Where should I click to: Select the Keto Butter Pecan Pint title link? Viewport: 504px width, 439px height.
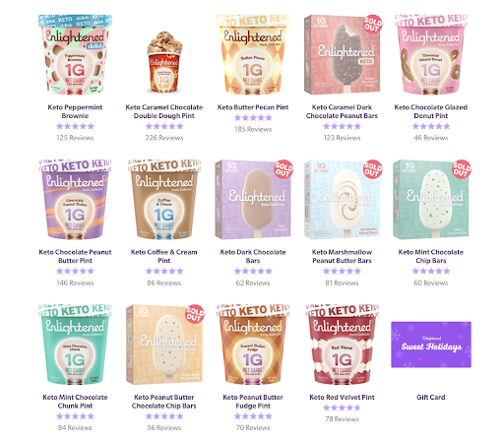click(253, 107)
